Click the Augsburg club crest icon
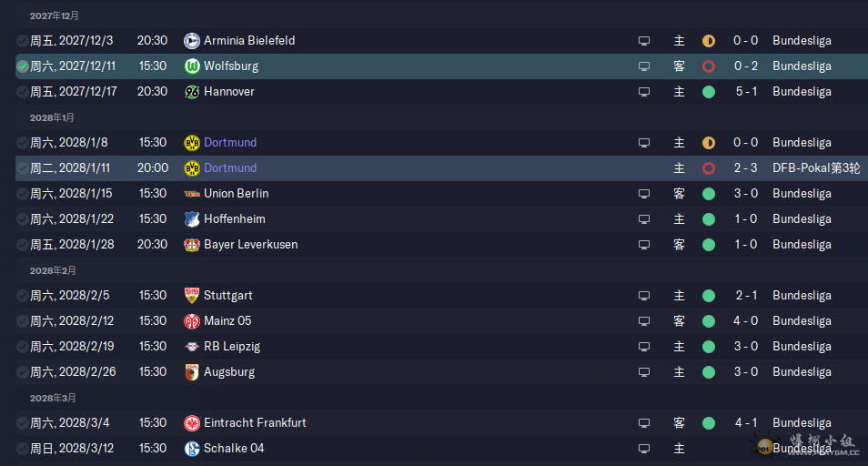The image size is (868, 466). pos(192,372)
